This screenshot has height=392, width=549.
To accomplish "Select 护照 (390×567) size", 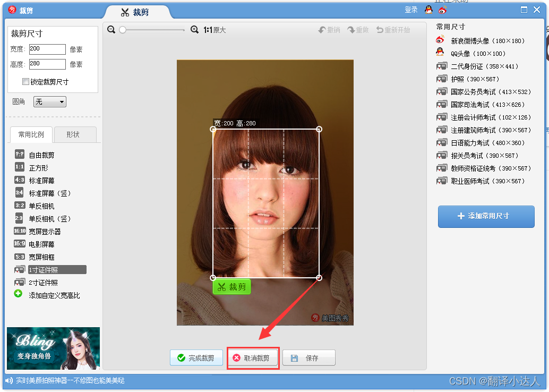I will 468,79.
